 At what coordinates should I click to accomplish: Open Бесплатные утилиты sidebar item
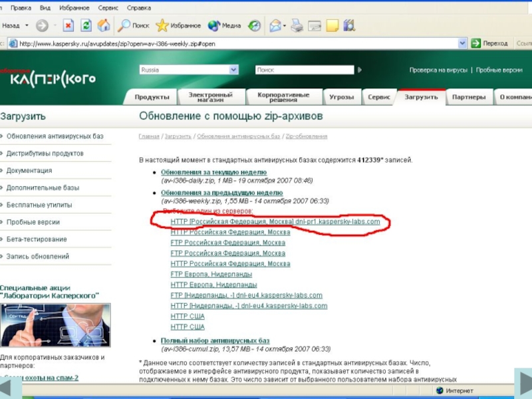(39, 205)
